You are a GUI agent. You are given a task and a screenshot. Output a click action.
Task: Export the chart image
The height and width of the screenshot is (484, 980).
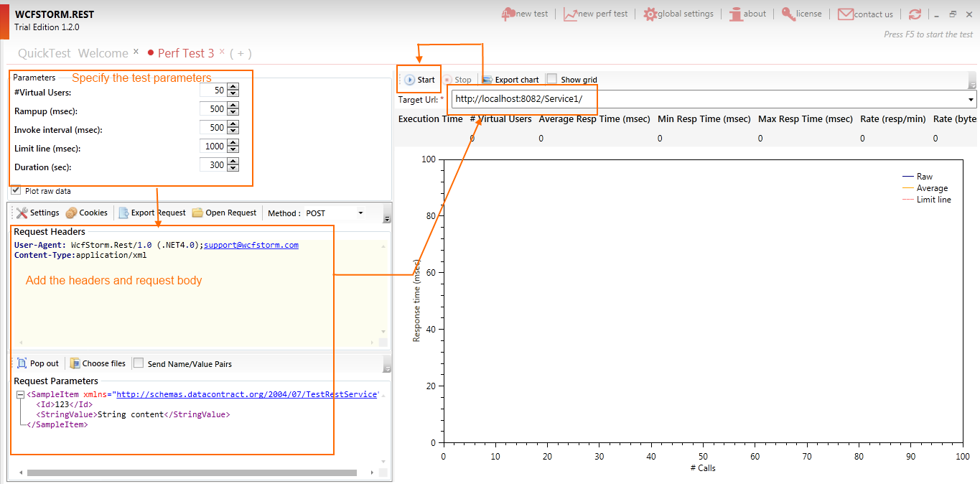510,80
